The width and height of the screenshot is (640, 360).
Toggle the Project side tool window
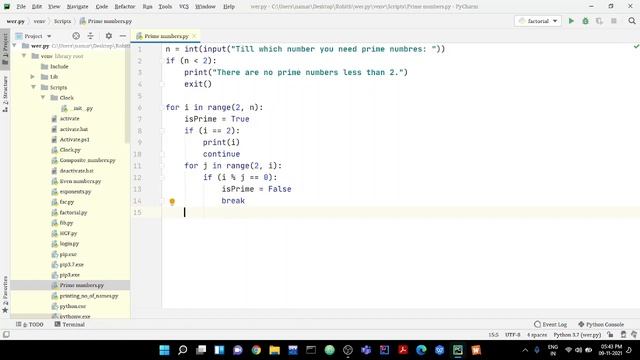(5, 48)
